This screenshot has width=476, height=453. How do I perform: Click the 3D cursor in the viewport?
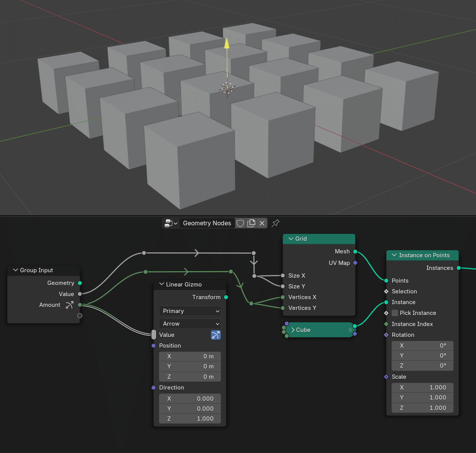click(x=227, y=88)
